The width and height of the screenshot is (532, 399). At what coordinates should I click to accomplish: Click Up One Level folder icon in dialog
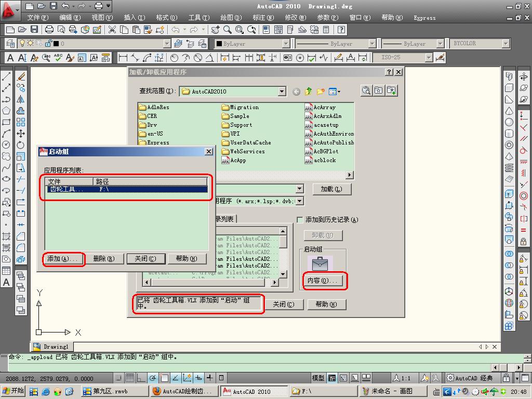click(309, 91)
